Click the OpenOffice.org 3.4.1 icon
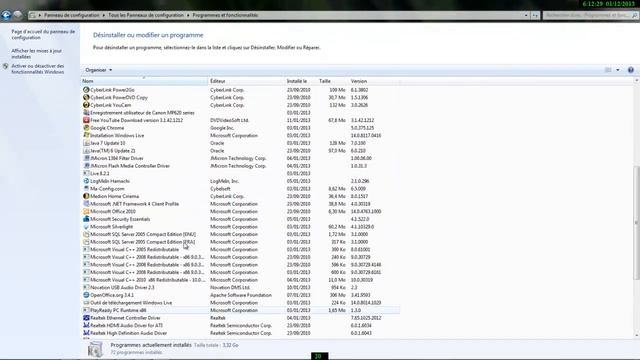This screenshot has width=640, height=360. point(86,295)
